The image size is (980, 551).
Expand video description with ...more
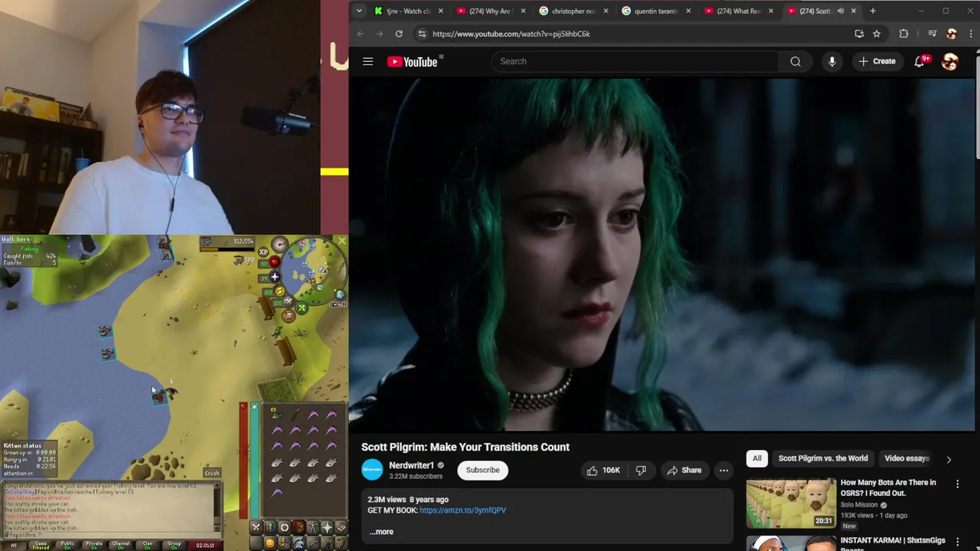point(381,532)
